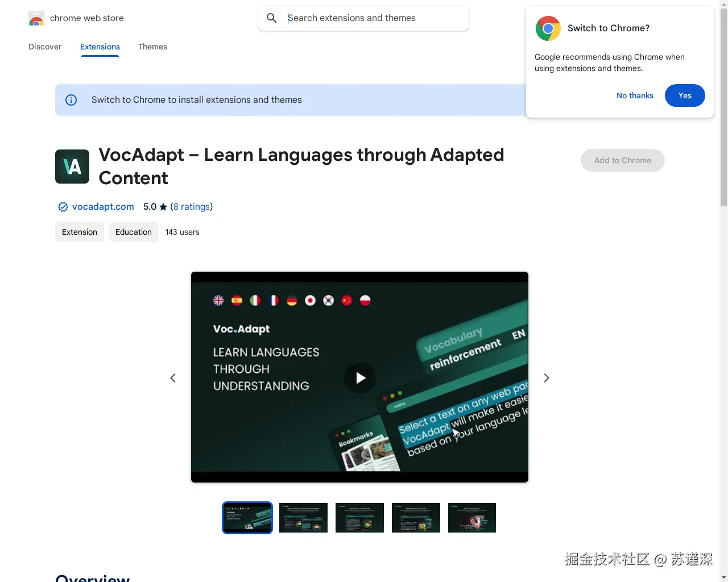Click the star rating icon

click(x=163, y=207)
